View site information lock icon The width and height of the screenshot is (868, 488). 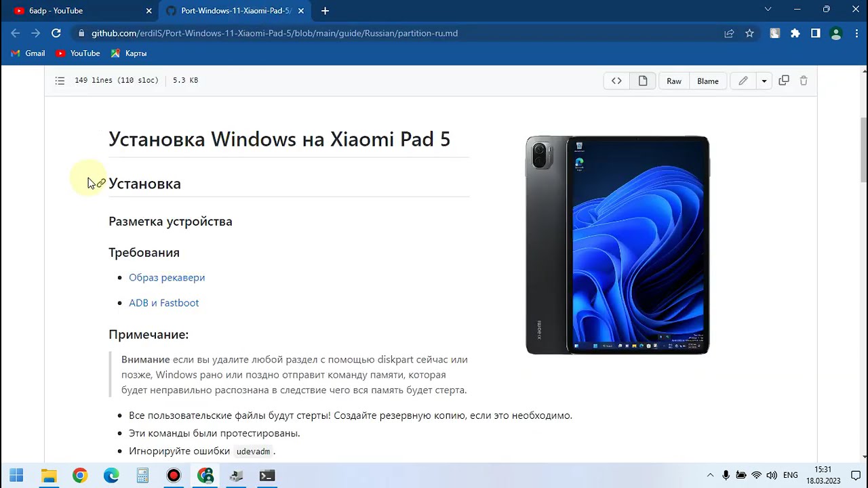tap(81, 33)
